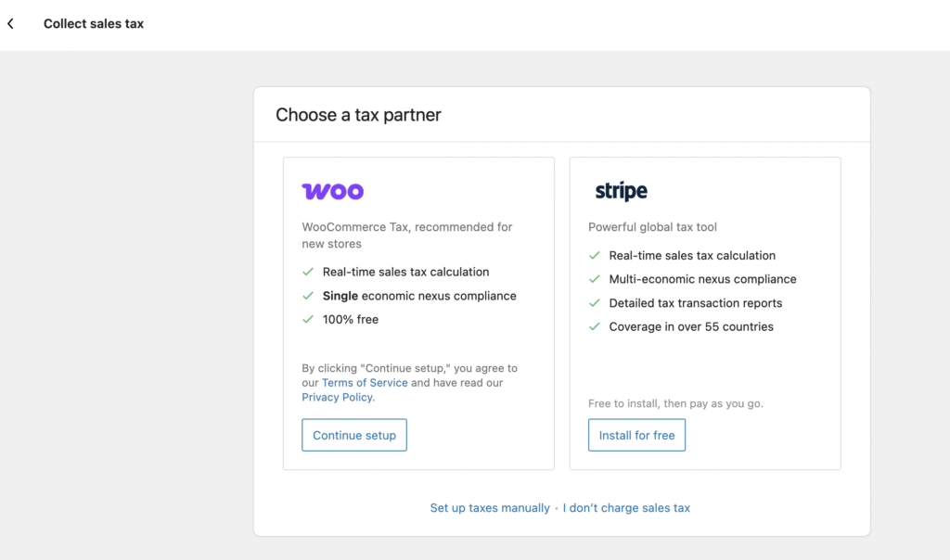Click checkmark next to Single economic nexus compliance
This screenshot has width=950, height=560.
[308, 297]
